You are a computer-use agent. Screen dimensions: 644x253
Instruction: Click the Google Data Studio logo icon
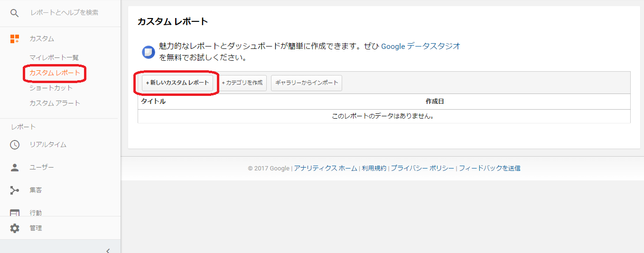pyautogui.click(x=149, y=52)
